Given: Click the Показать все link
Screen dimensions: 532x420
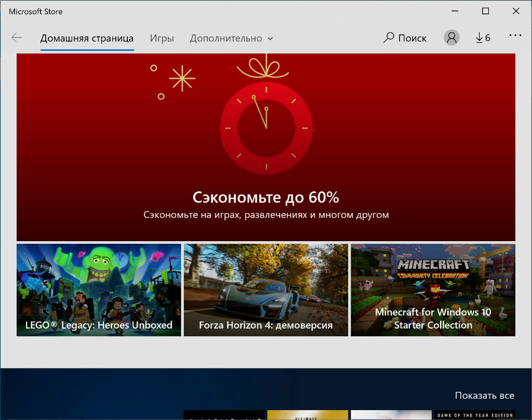Looking at the screenshot, I should point(485,396).
